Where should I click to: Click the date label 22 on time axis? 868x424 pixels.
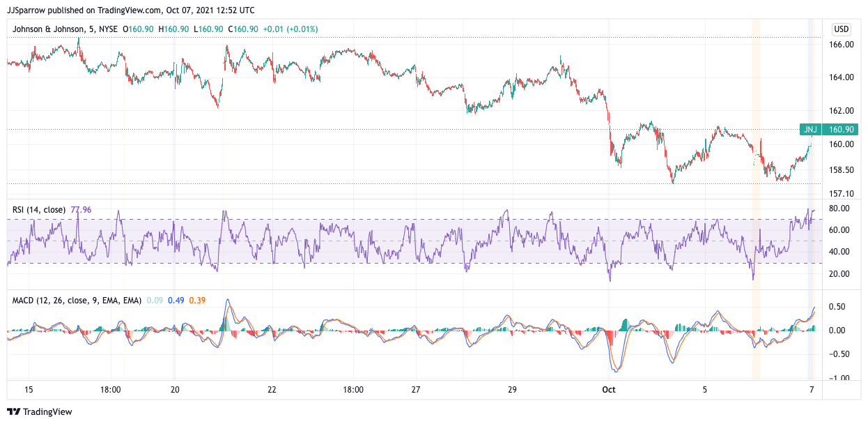(272, 390)
